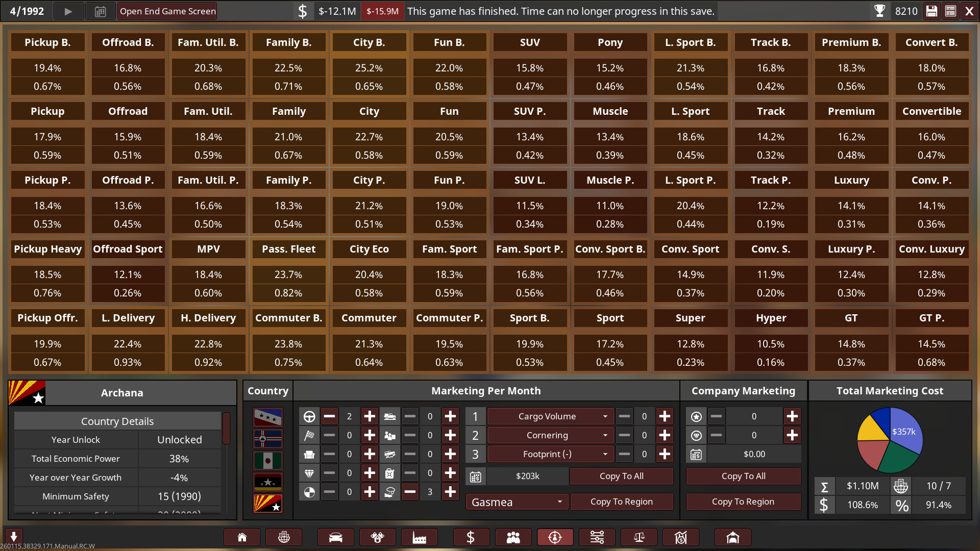Click Open End Game Screen button

[167, 11]
